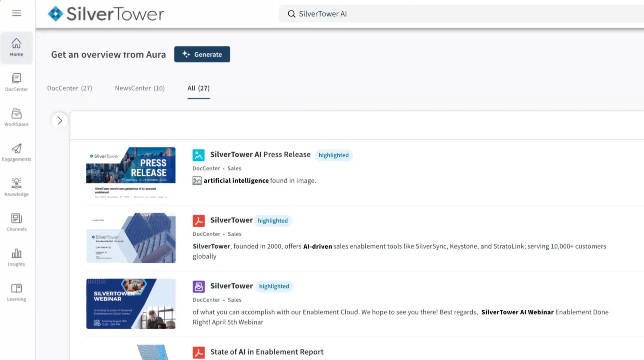
Task: Open Channels from the sidebar
Action: [16, 222]
